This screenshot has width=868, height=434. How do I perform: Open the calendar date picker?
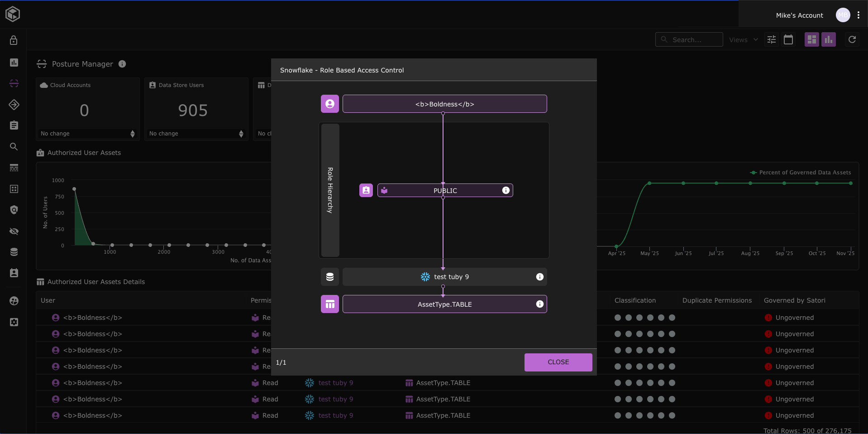(x=788, y=40)
